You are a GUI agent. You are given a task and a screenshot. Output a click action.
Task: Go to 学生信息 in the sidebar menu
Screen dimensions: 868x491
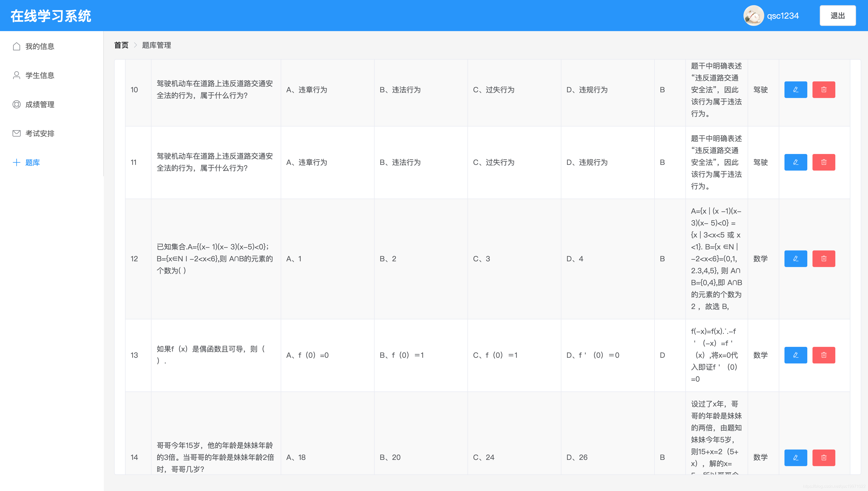tap(40, 75)
